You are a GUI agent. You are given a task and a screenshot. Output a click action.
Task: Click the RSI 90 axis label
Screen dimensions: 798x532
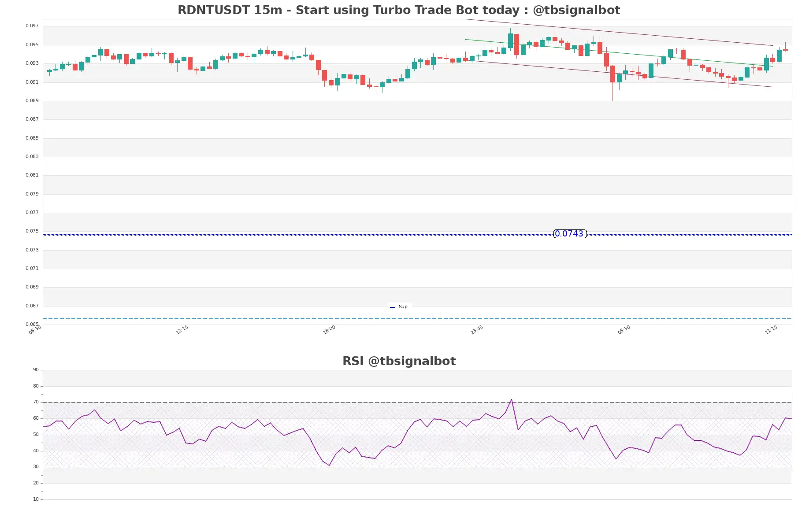click(x=36, y=369)
